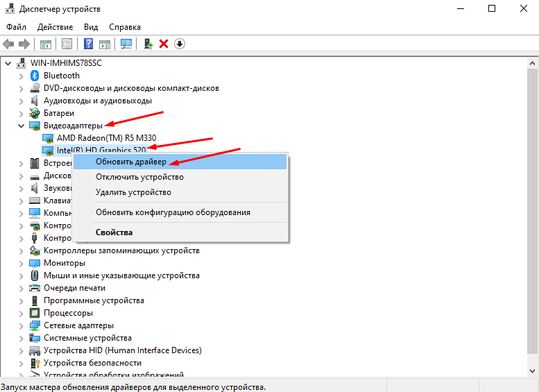
Task: Click the Очереди печати printer icon
Action: tap(35, 288)
